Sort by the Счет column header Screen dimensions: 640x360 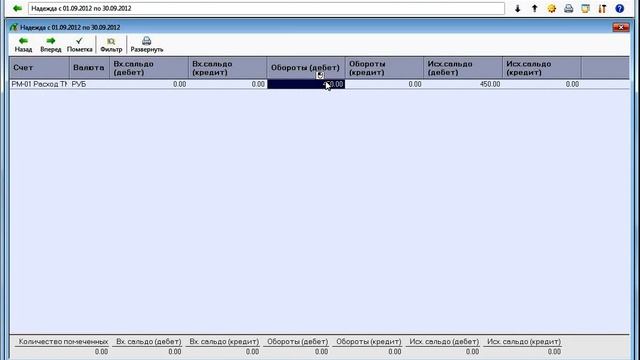[40, 68]
